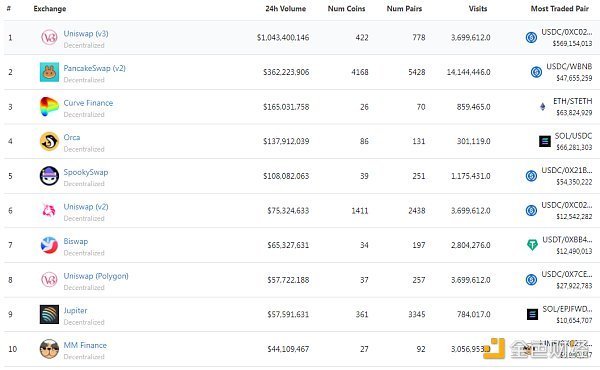
Task: Open the PancakeSwap (v2) exchange link
Action: click(x=95, y=68)
